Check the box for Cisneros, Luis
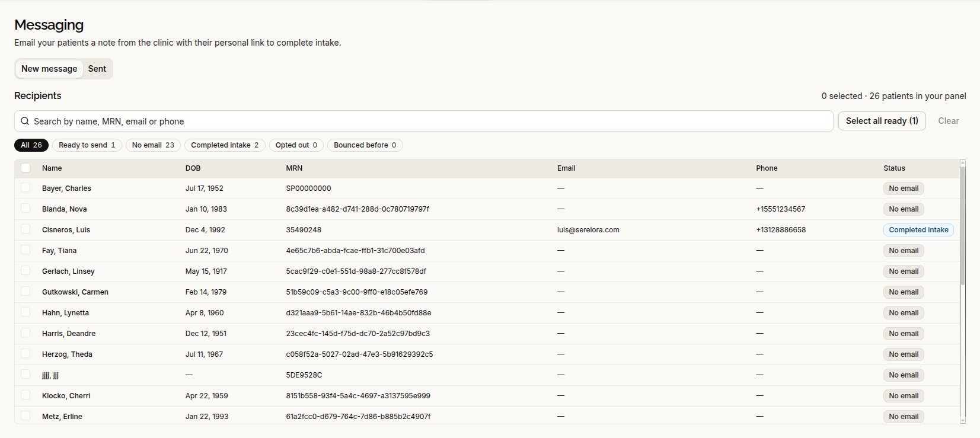980x438 pixels. (25, 229)
